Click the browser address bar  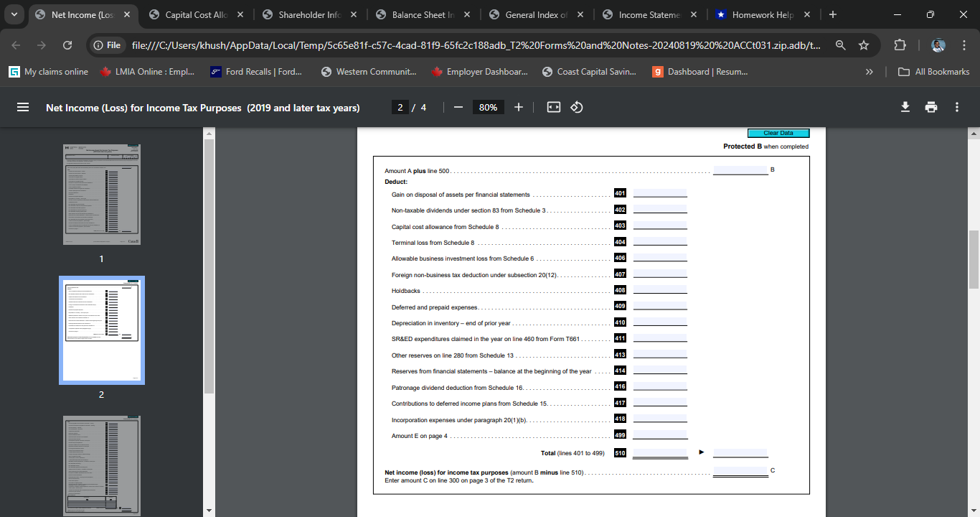[476, 45]
